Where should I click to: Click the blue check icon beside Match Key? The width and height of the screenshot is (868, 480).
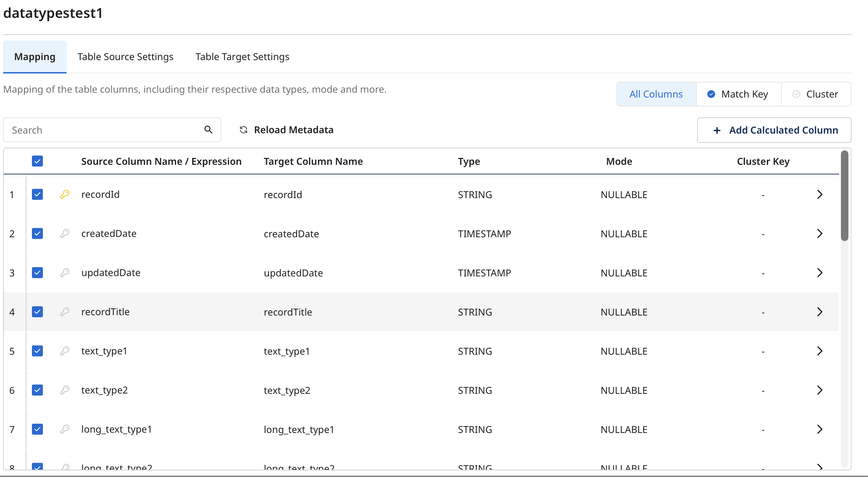711,94
